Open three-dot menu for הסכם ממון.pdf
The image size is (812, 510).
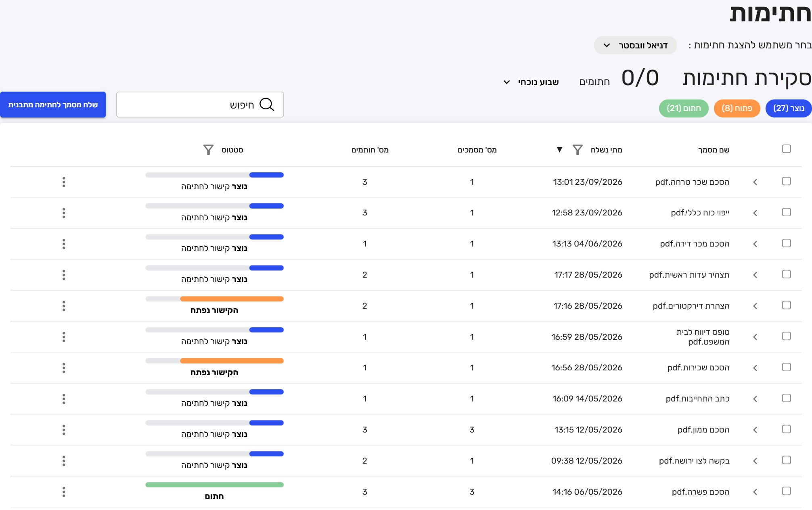pyautogui.click(x=64, y=430)
